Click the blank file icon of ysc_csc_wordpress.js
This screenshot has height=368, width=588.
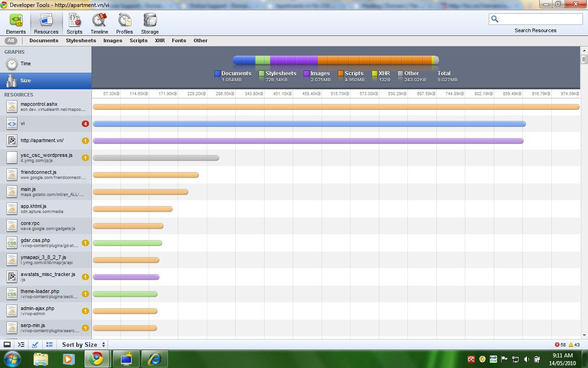12,158
